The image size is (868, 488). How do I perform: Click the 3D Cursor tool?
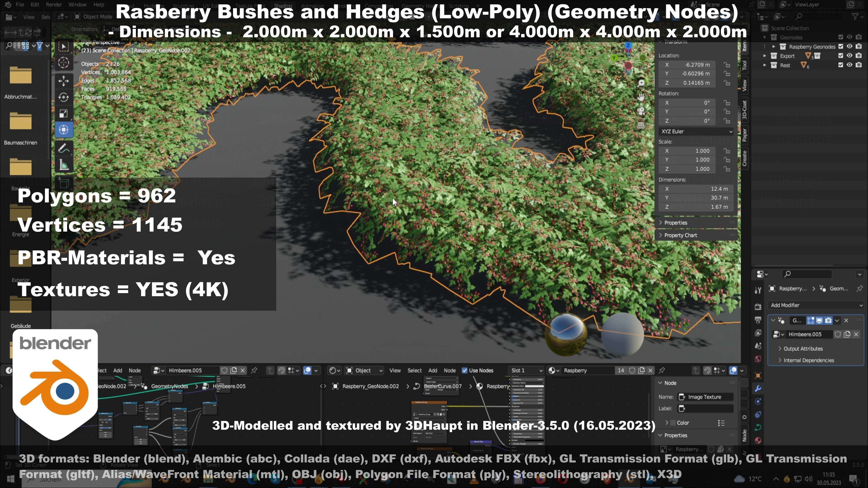point(64,63)
